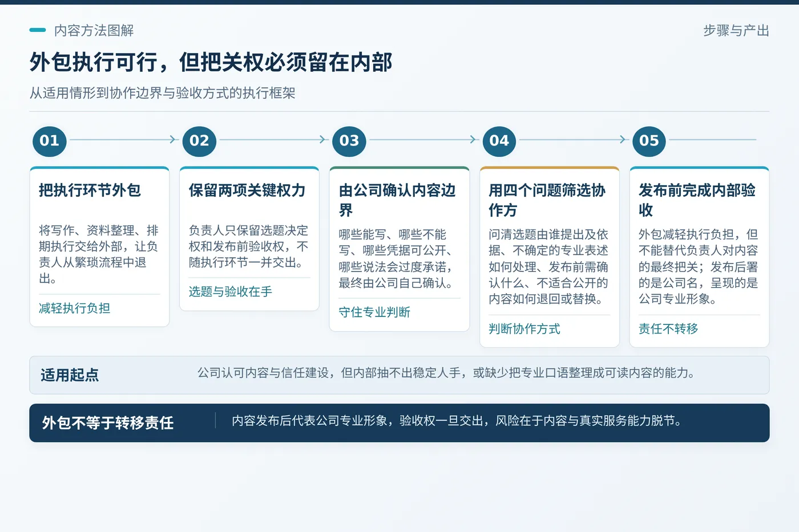Click the 判断协作方式 footer link
Image resolution: width=799 pixels, height=532 pixels.
pos(524,329)
